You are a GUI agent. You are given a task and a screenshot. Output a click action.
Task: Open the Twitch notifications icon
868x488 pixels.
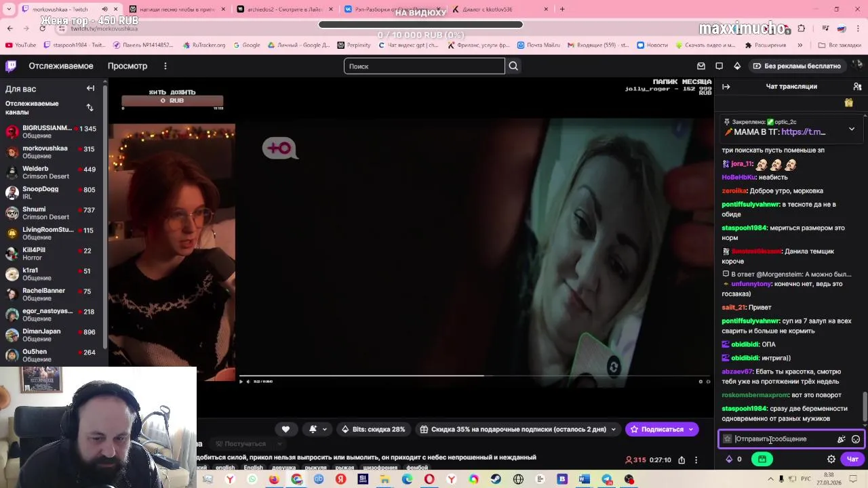tap(719, 66)
